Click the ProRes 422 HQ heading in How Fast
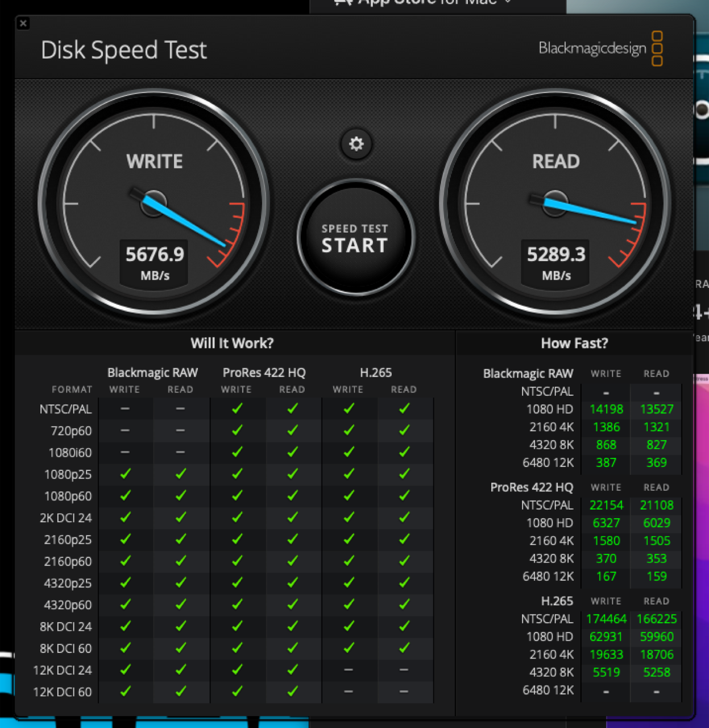The width and height of the screenshot is (709, 728). point(532,487)
